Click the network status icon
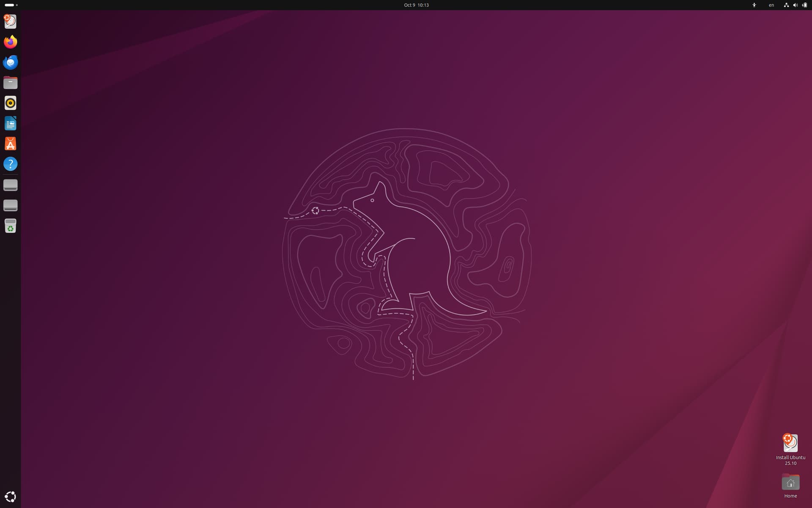The width and height of the screenshot is (812, 508). pos(786,5)
